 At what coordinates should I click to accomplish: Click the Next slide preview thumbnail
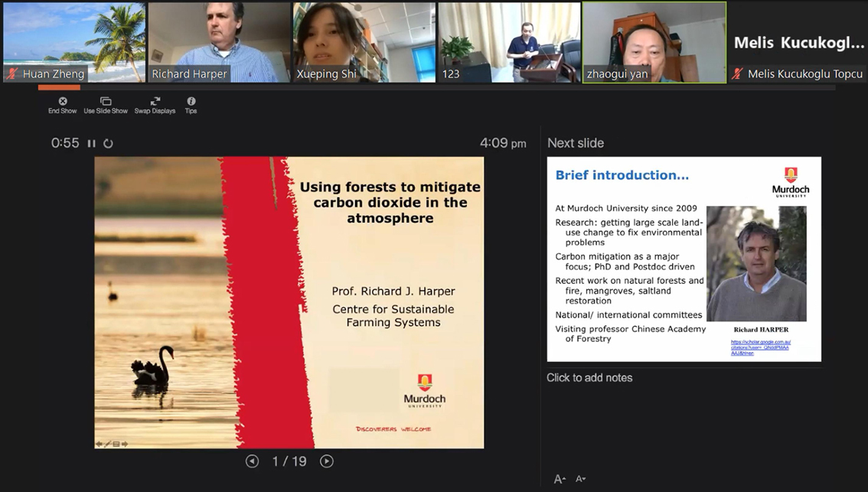(684, 259)
